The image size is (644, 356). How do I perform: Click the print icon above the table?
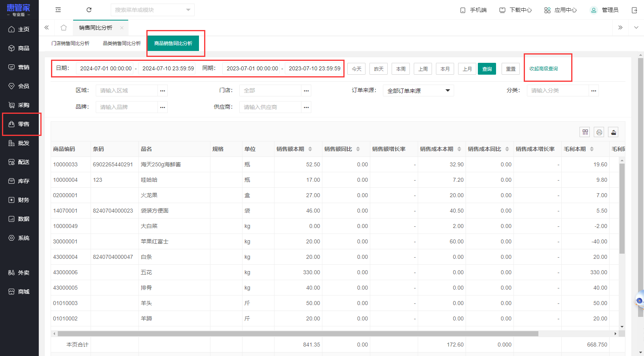(599, 132)
